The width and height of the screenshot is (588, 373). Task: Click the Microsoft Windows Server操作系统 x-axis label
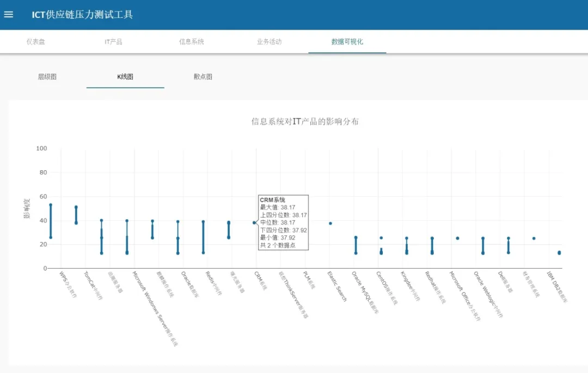(155, 309)
